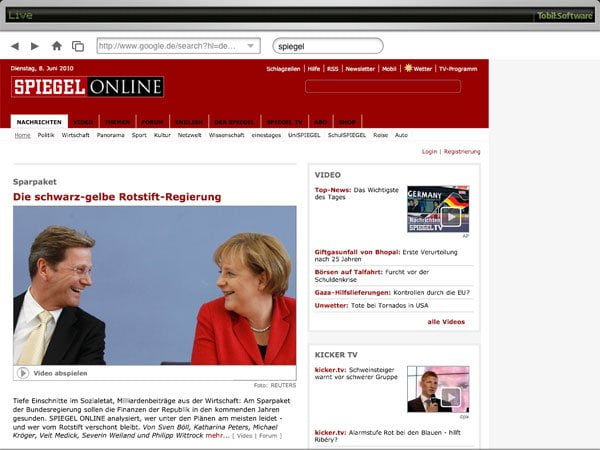Open the article's Forum link in brackets
Screen dimensions: 600x450
[x=268, y=436]
